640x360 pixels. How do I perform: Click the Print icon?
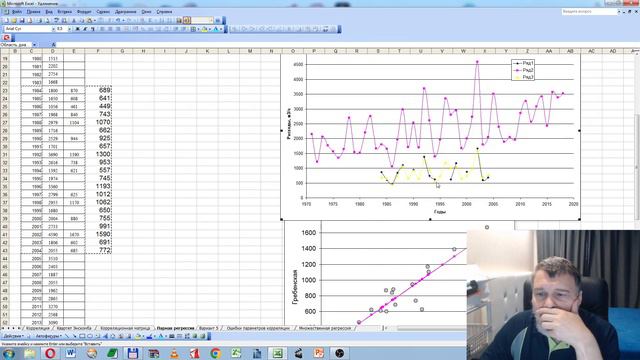point(40,20)
